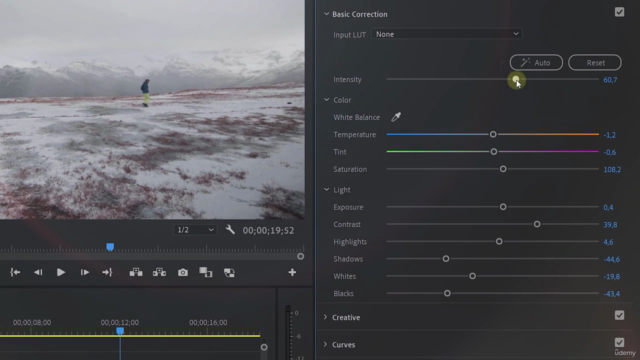The height and width of the screenshot is (360, 640).
Task: Click the Intensity value 60,7
Action: [610, 80]
